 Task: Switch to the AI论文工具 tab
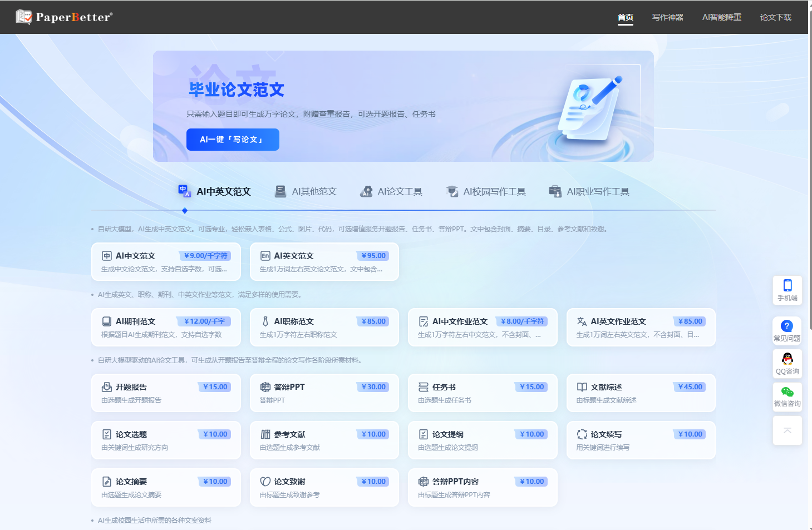[x=391, y=191]
